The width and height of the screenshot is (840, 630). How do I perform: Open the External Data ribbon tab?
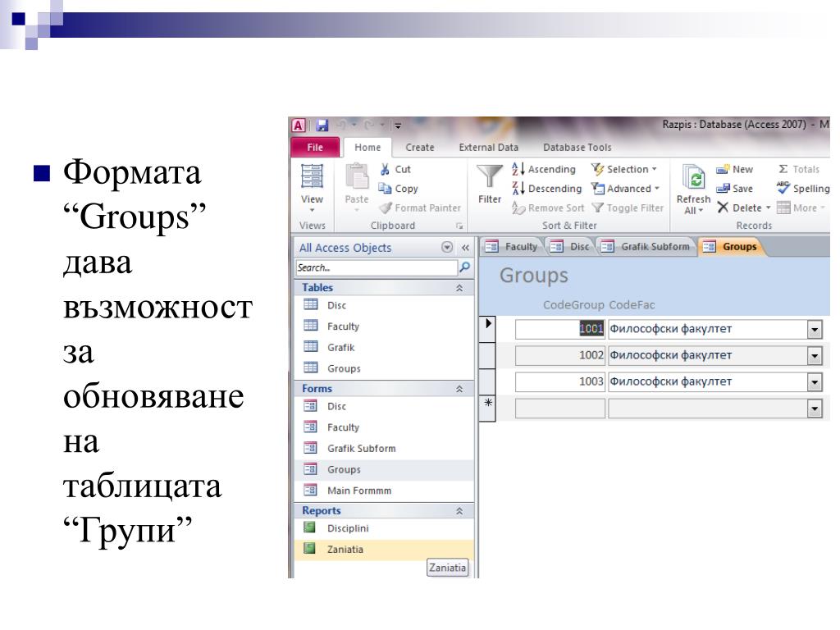(x=489, y=148)
